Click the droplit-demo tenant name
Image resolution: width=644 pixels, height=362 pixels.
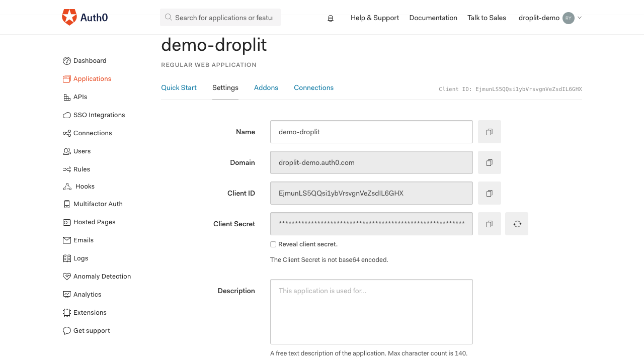point(539,18)
